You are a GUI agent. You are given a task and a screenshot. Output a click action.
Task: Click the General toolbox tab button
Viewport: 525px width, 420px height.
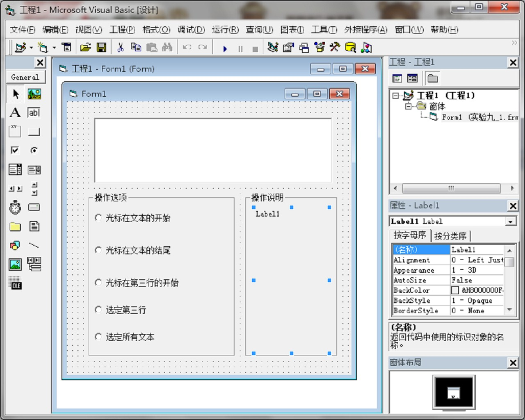(x=25, y=77)
